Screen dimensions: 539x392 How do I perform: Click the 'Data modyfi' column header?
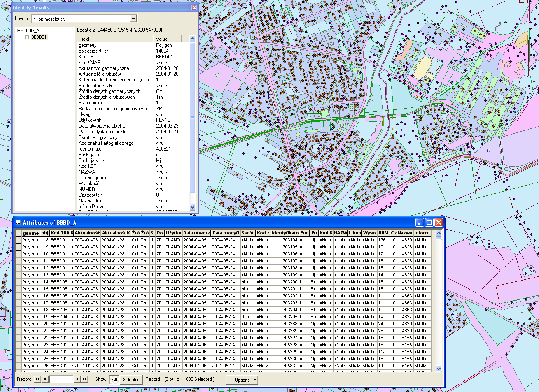[226, 233]
